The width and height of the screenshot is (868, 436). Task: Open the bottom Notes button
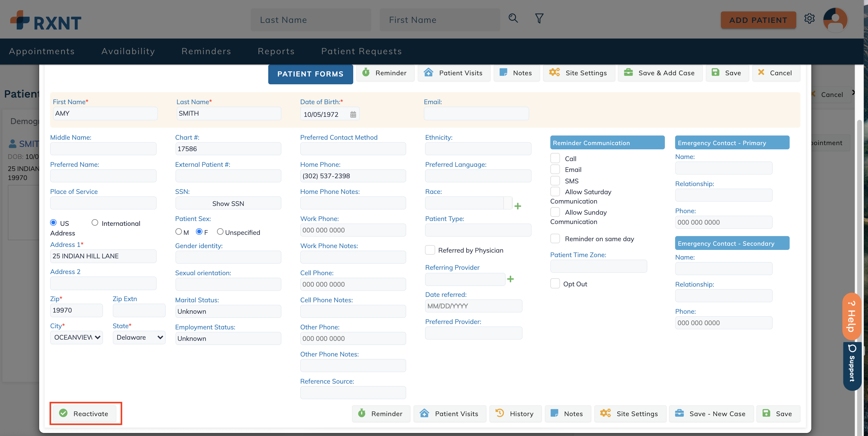tap(568, 414)
